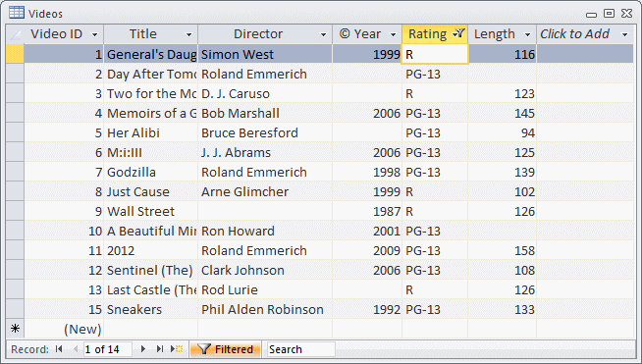Click the Memoirs of a Geisha title cell
Image resolution: width=642 pixels, height=364 pixels.
(151, 114)
